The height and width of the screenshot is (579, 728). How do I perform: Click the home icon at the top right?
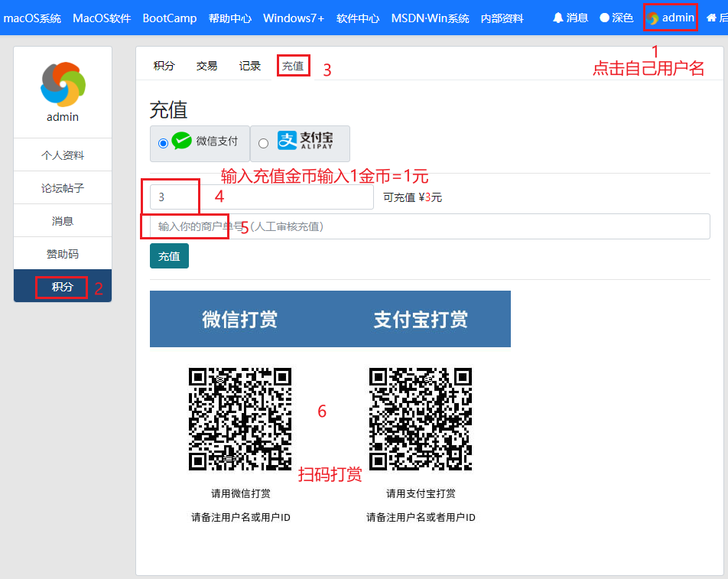[x=711, y=18]
